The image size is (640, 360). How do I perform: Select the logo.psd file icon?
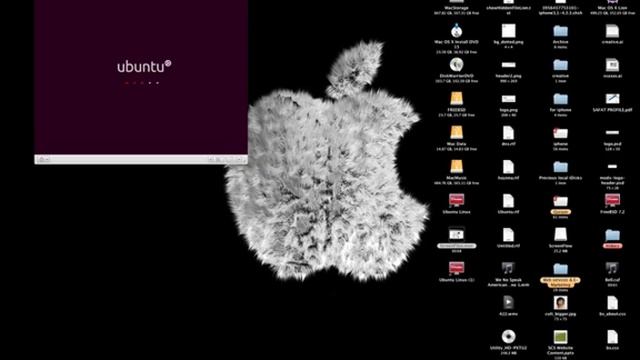(612, 133)
